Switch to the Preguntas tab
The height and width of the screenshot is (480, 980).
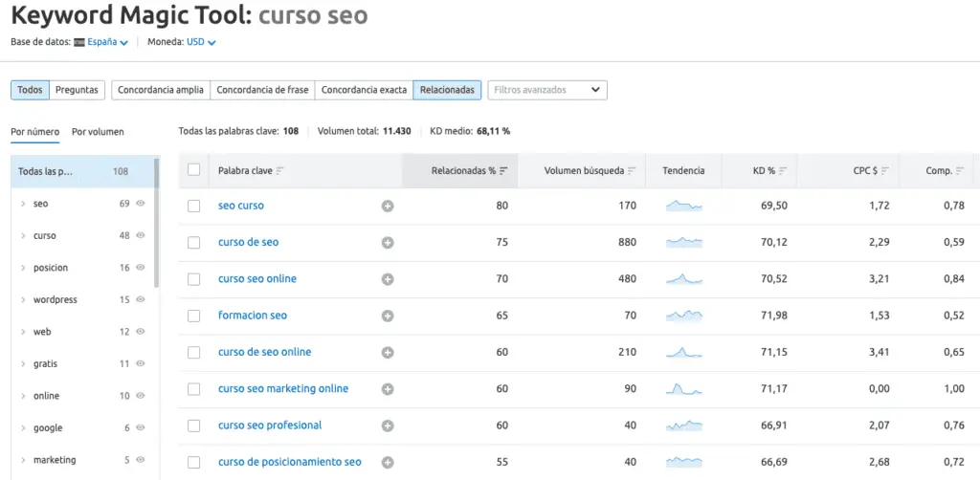77,90
